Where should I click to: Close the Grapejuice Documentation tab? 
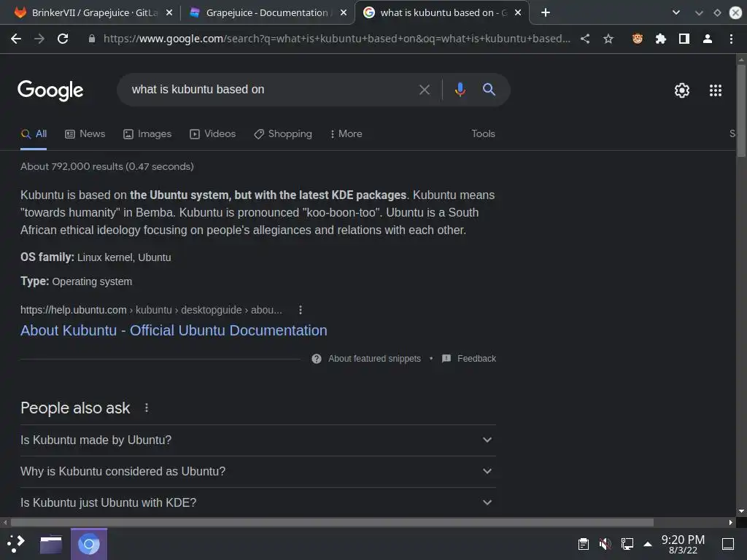344,12
